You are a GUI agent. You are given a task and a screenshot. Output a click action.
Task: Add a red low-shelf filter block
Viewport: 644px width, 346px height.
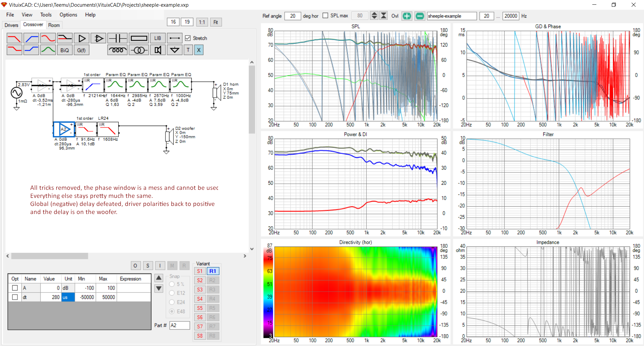14,50
